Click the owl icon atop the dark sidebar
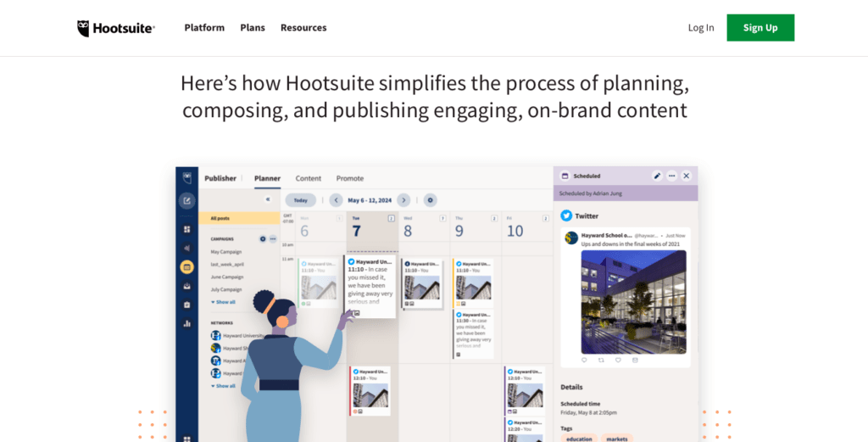 tap(187, 177)
